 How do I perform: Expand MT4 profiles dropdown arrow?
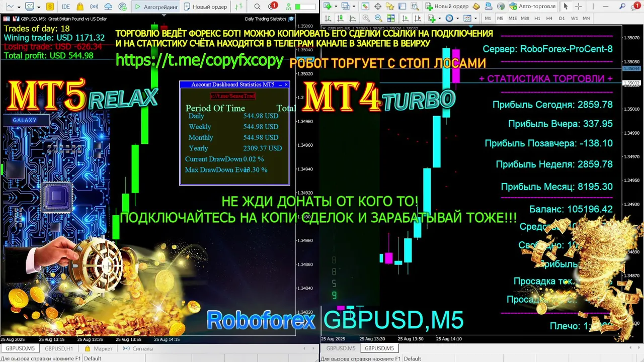354,7
